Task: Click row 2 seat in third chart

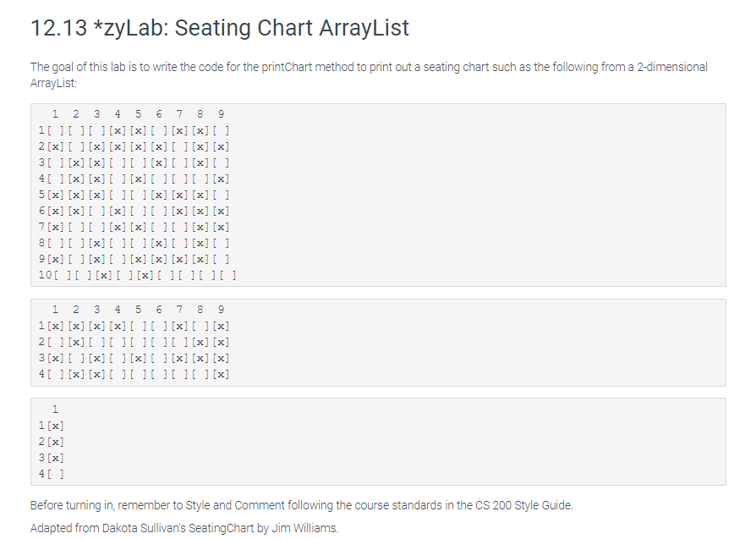Action: pyautogui.click(x=56, y=442)
